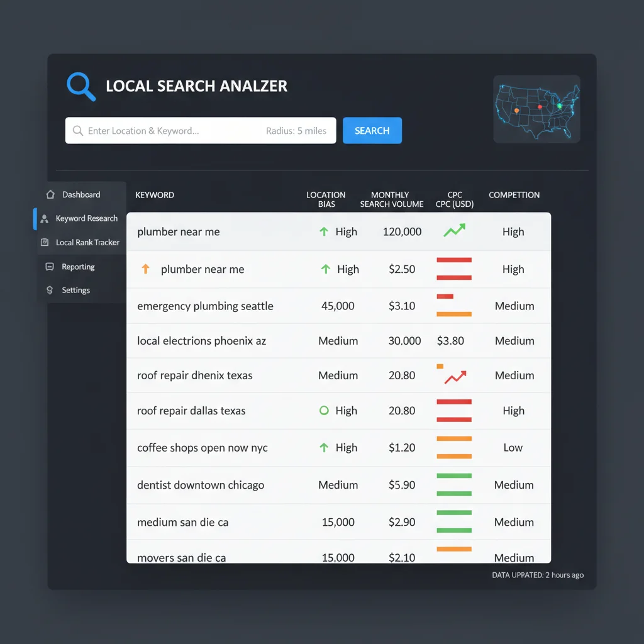The height and width of the screenshot is (644, 644).
Task: Click red trend arrow in roof repair dhenix row
Action: (x=455, y=377)
